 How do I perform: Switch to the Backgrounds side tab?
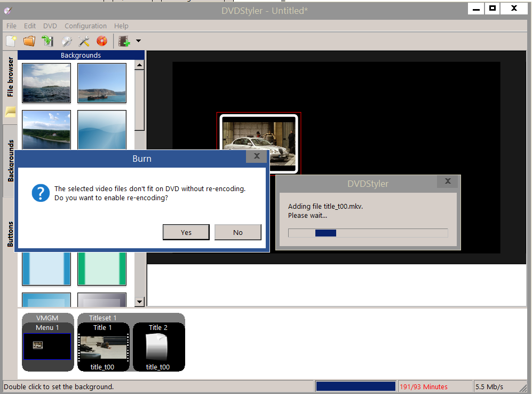click(10, 161)
